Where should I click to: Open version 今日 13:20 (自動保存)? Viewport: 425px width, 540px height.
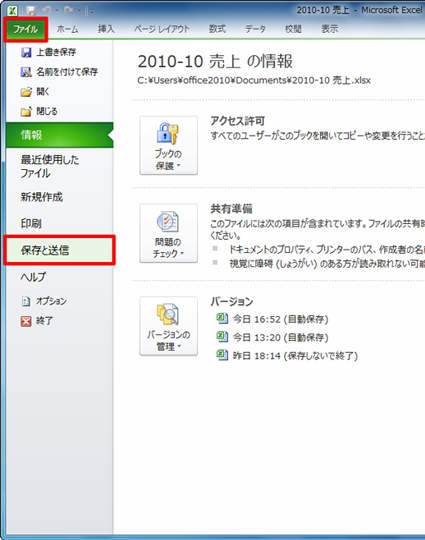click(281, 338)
